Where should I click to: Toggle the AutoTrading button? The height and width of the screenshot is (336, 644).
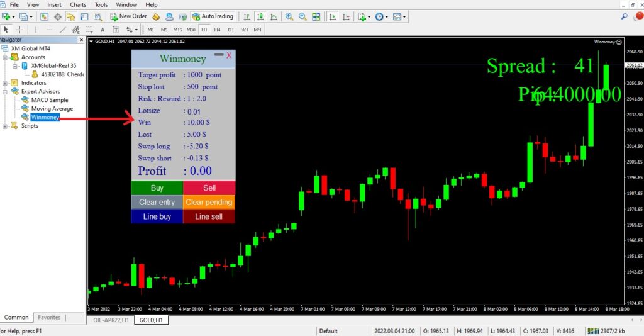(214, 16)
